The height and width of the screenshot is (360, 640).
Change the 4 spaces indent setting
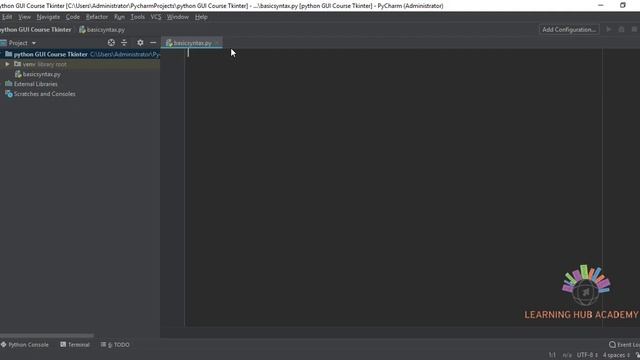[616, 355]
